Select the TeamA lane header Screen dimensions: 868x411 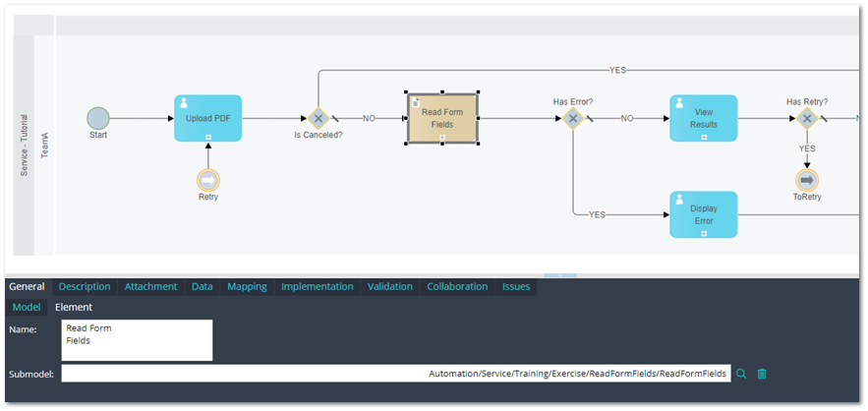(44, 146)
